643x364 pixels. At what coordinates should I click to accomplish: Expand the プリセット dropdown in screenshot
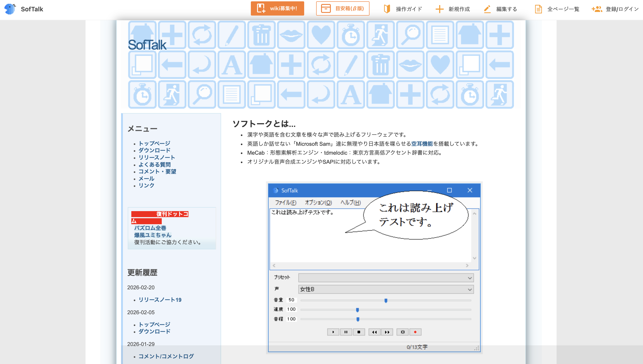[386, 278]
